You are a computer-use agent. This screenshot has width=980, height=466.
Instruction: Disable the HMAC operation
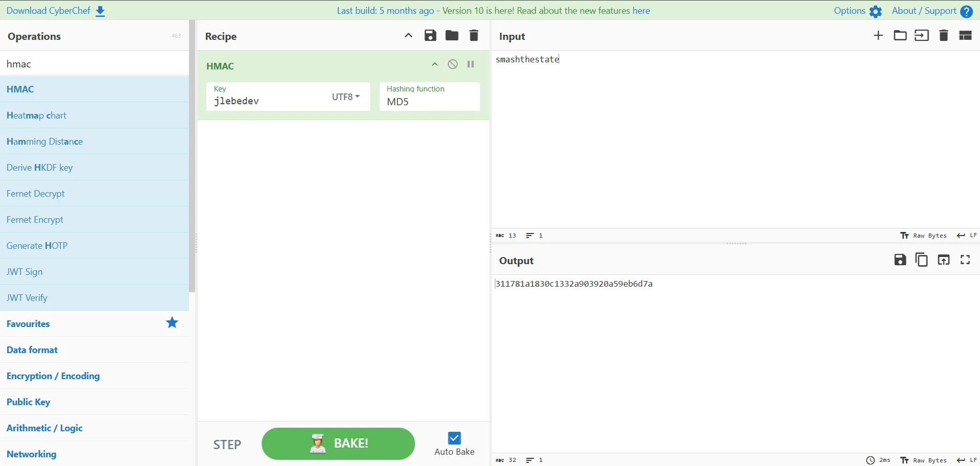(x=453, y=64)
